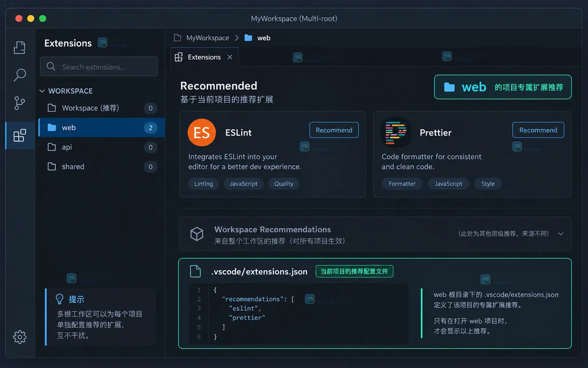This screenshot has height=368, width=588.
Task: Click the JavaScript tag on Prettier card
Action: pyautogui.click(x=448, y=183)
